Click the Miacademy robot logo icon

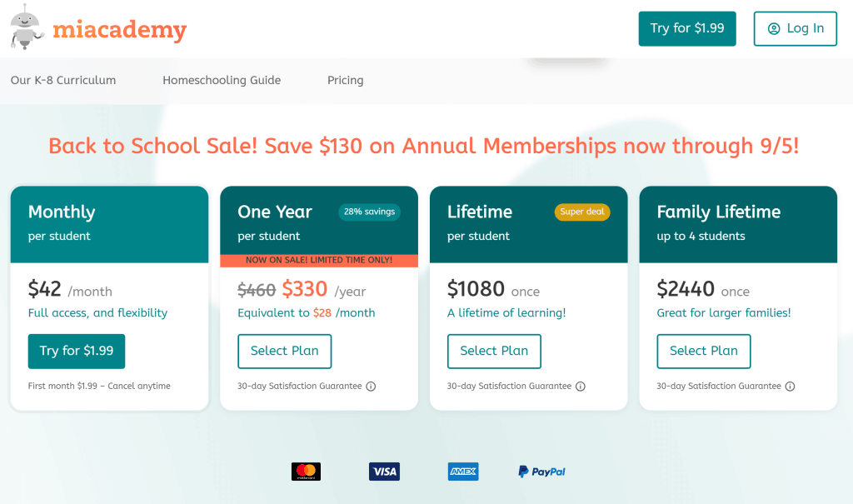pyautogui.click(x=27, y=27)
